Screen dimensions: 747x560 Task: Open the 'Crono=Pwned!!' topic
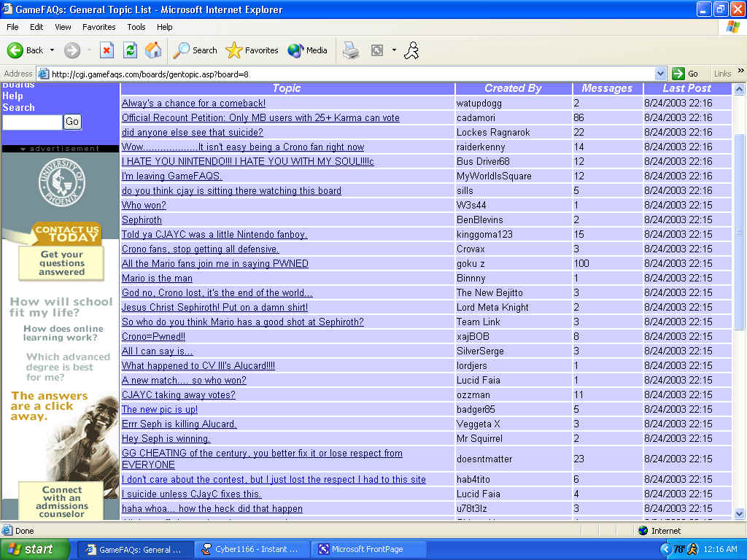coord(153,337)
